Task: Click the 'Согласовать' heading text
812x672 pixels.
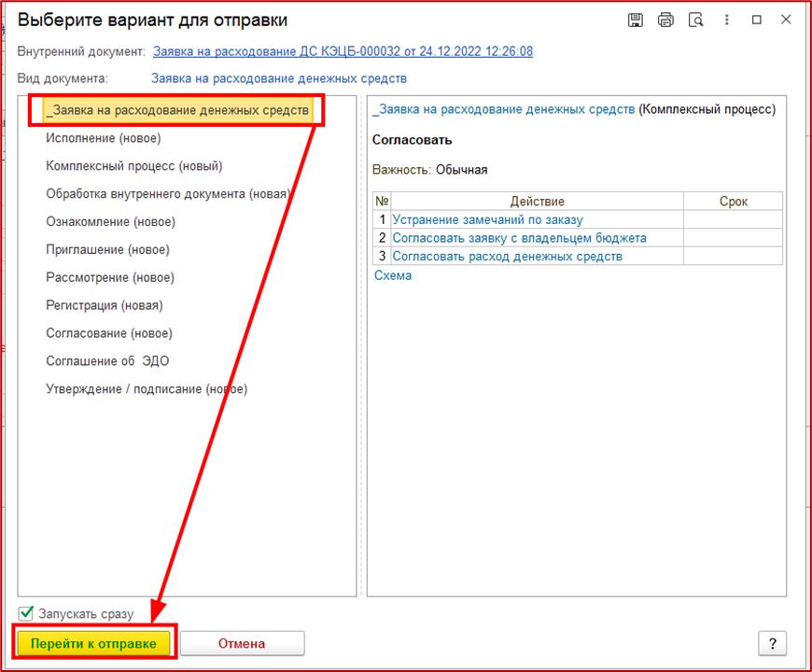Action: coord(413,140)
